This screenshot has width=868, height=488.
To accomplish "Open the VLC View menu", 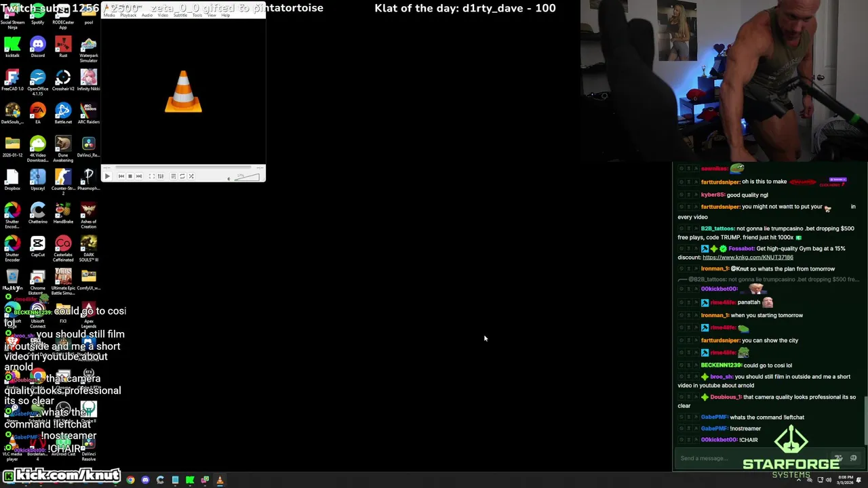I will coord(212,16).
